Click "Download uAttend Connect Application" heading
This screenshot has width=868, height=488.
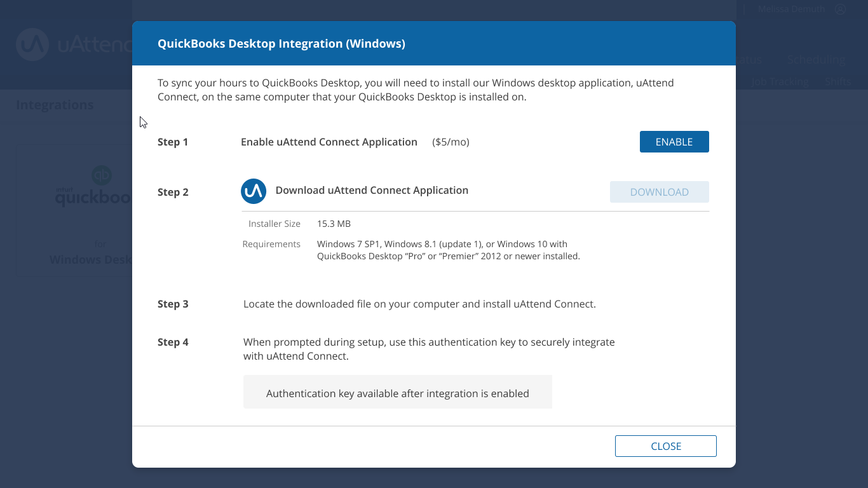pos(372,190)
